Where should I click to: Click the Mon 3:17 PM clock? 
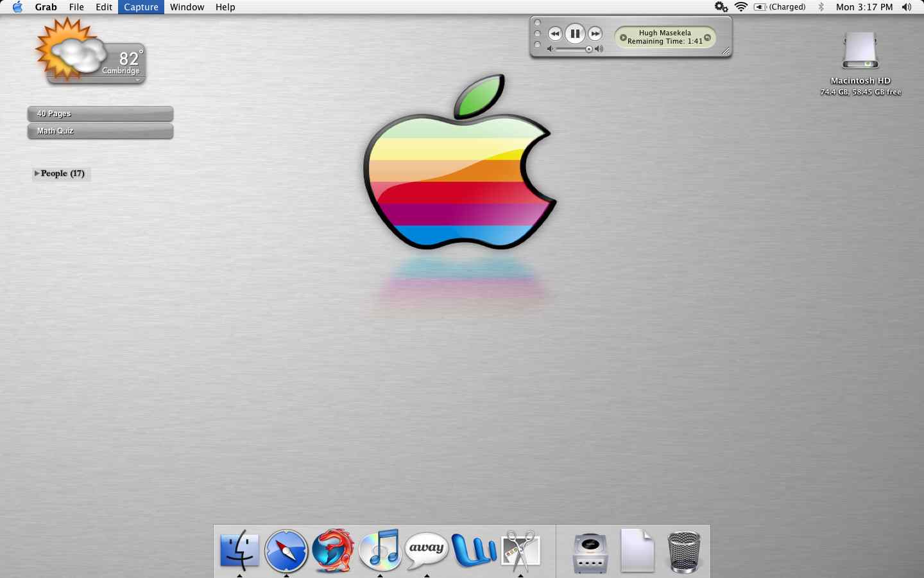point(864,7)
